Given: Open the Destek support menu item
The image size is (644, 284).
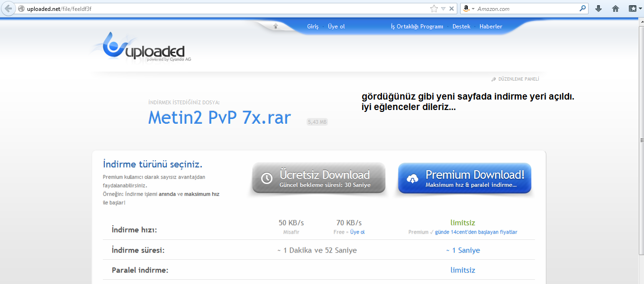Looking at the screenshot, I should [x=462, y=27].
